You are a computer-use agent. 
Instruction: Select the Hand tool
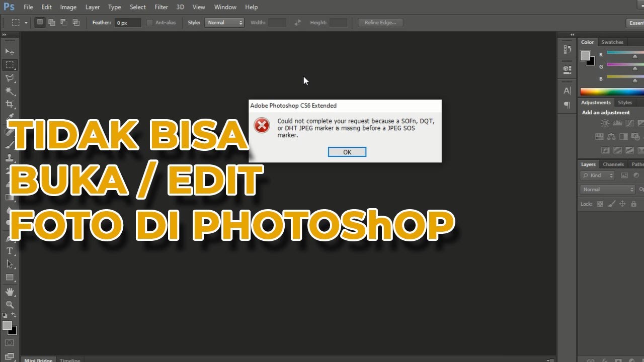[10, 292]
